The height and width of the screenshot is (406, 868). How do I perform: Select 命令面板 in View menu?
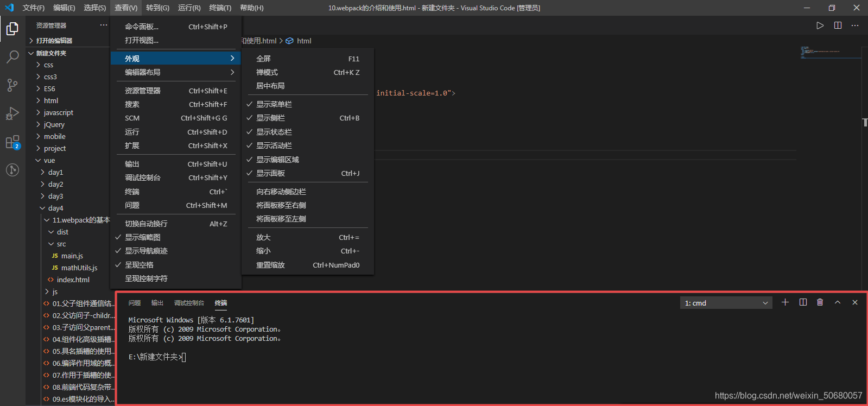pos(176,27)
